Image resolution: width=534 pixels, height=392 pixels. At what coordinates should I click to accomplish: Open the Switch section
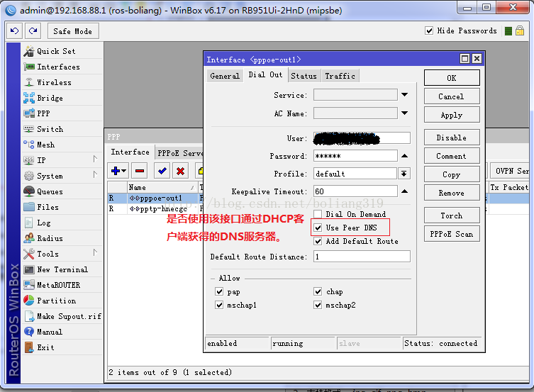(x=62, y=129)
